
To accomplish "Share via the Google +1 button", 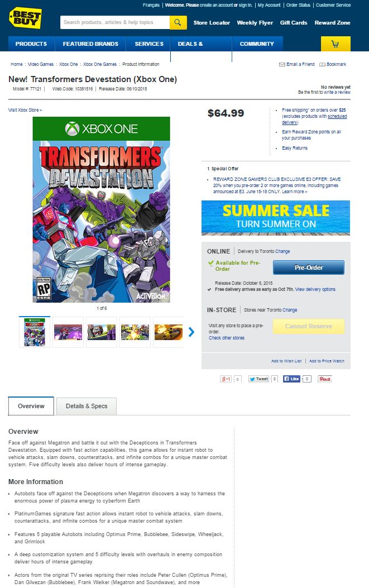I will click(x=226, y=379).
